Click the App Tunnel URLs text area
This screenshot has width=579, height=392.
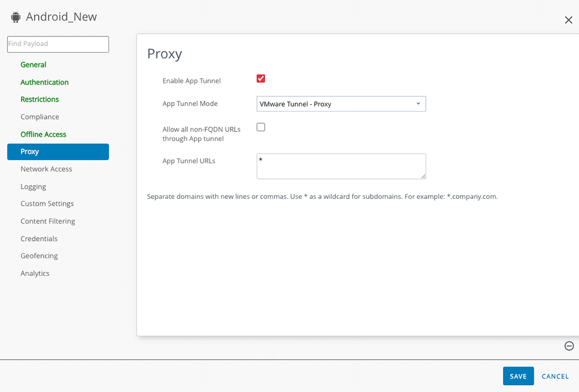(341, 166)
